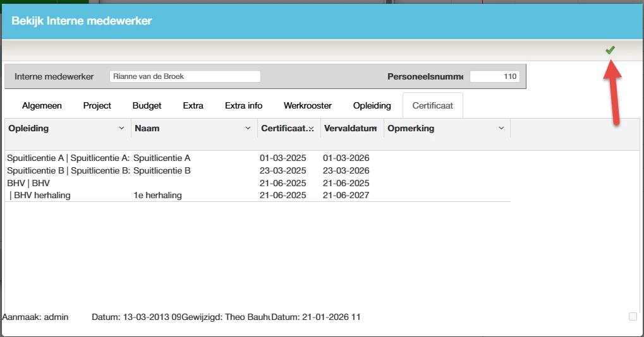The image size is (644, 337).
Task: Open the Certificaat column header dropdown arrow
Action: 312,128
